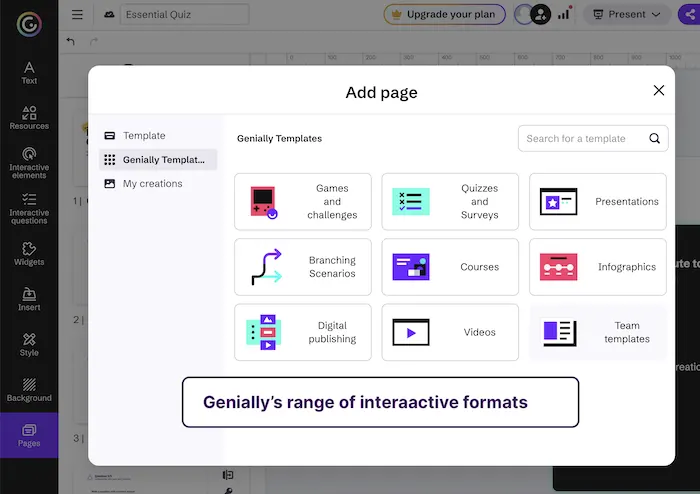The height and width of the screenshot is (494, 700).
Task: Open the Text tool in sidebar
Action: tap(29, 73)
